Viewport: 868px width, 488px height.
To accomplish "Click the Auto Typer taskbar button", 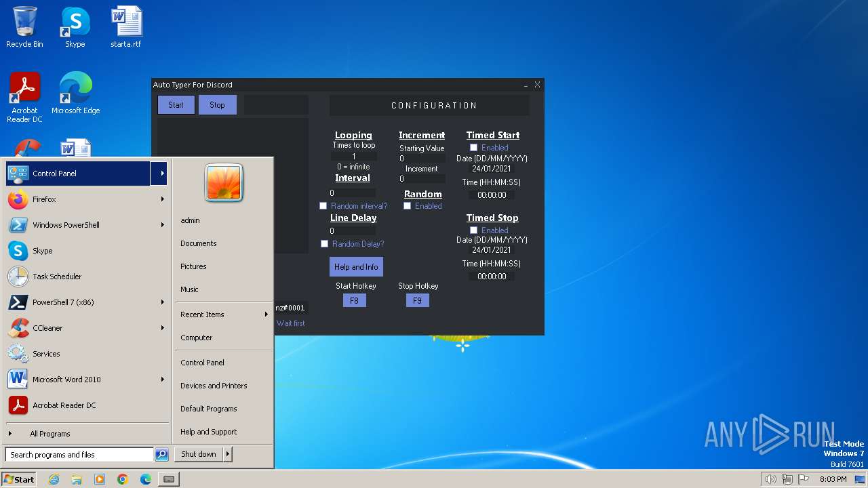I will [169, 479].
